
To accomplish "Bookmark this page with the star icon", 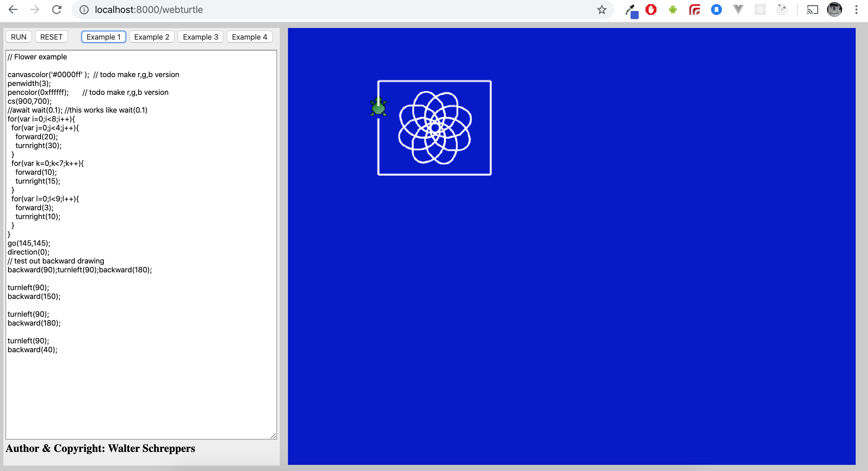I will tap(602, 10).
